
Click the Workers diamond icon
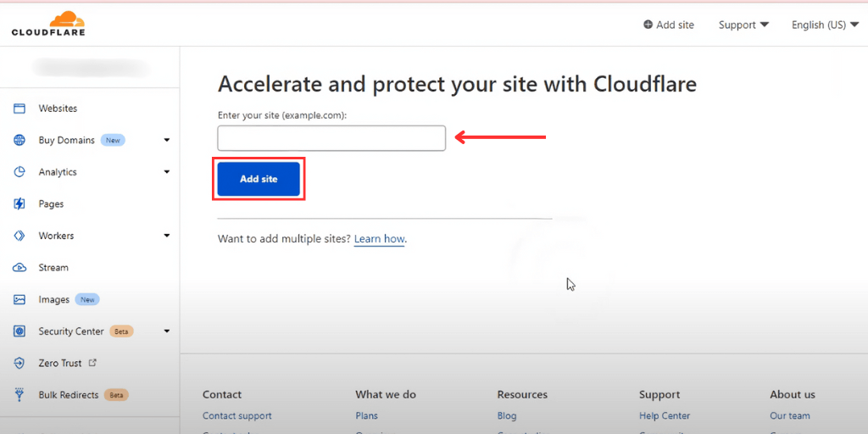point(19,236)
